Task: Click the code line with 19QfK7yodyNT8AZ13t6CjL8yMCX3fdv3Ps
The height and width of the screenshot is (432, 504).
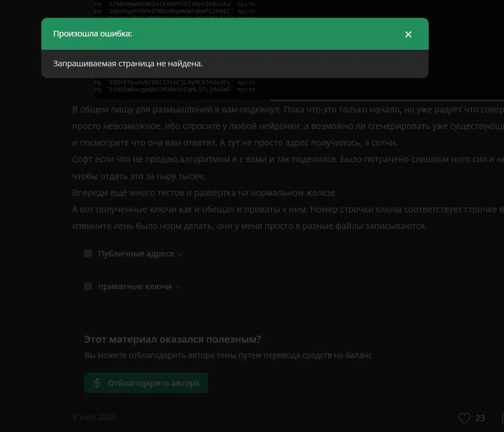Action: coord(175,82)
